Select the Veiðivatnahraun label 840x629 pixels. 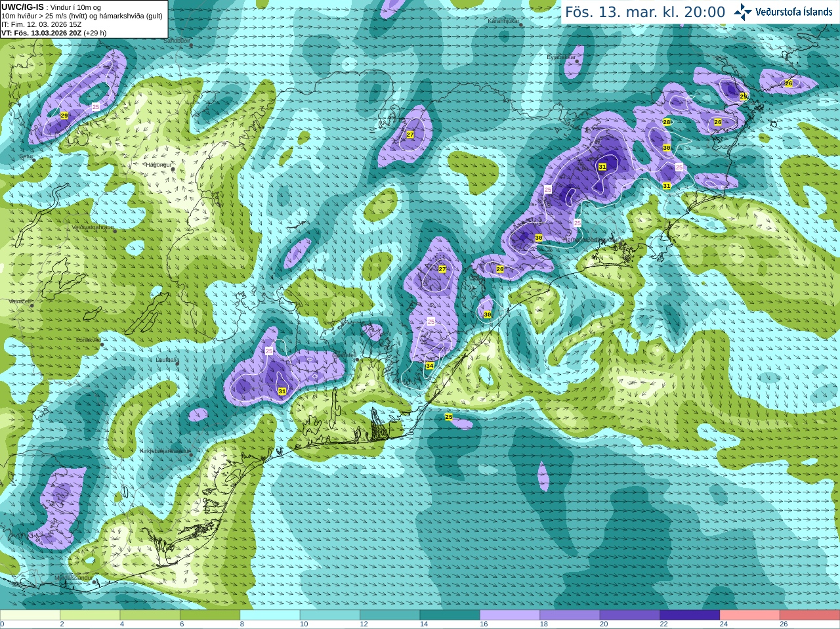(93, 227)
